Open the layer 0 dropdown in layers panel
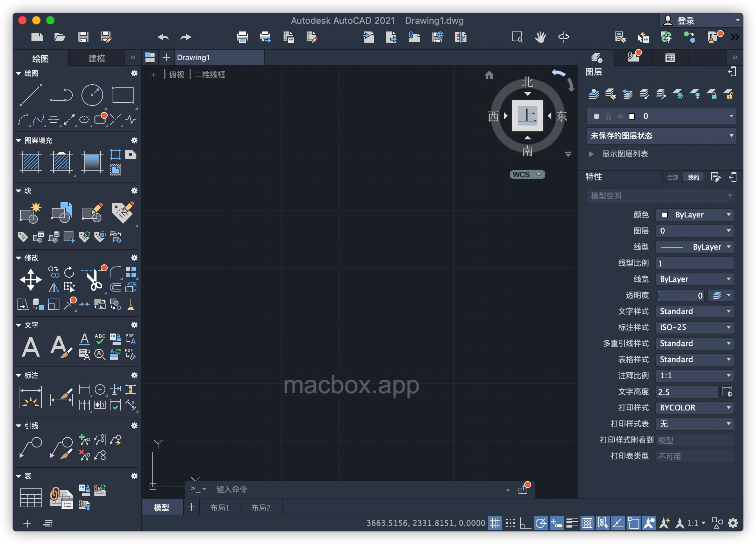 point(661,116)
